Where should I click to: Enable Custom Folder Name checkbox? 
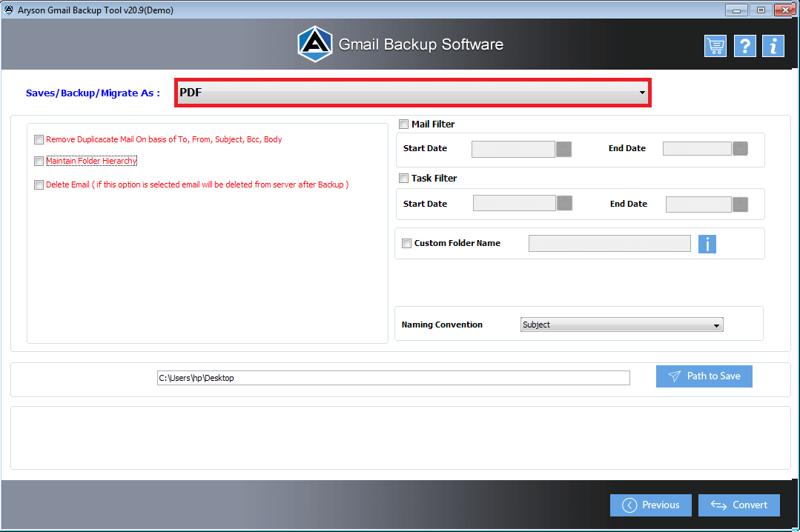406,243
